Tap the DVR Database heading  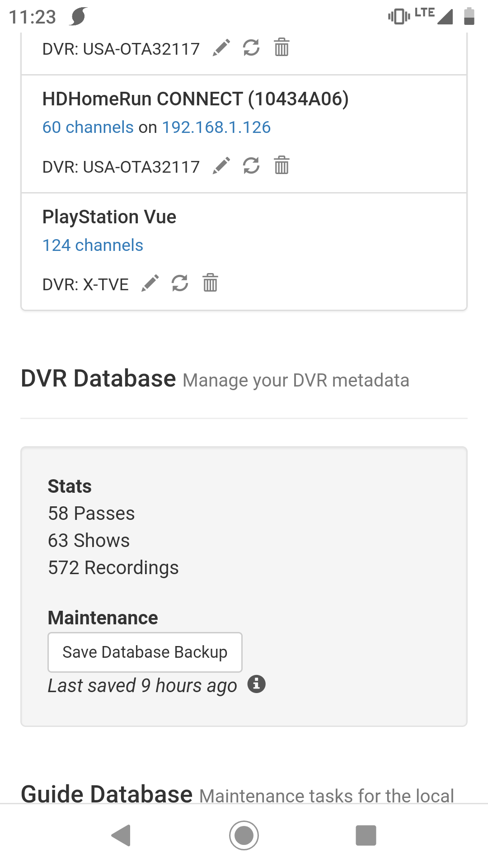coord(99,379)
